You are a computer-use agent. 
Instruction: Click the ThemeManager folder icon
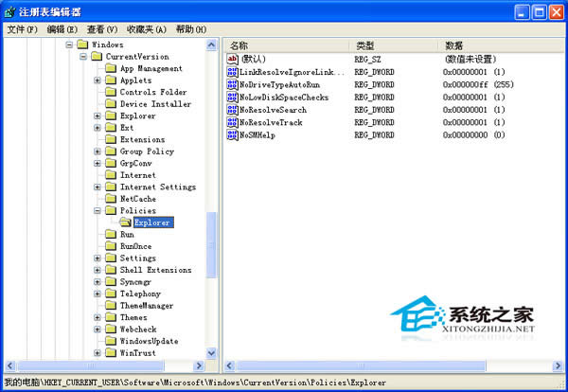[x=111, y=305]
